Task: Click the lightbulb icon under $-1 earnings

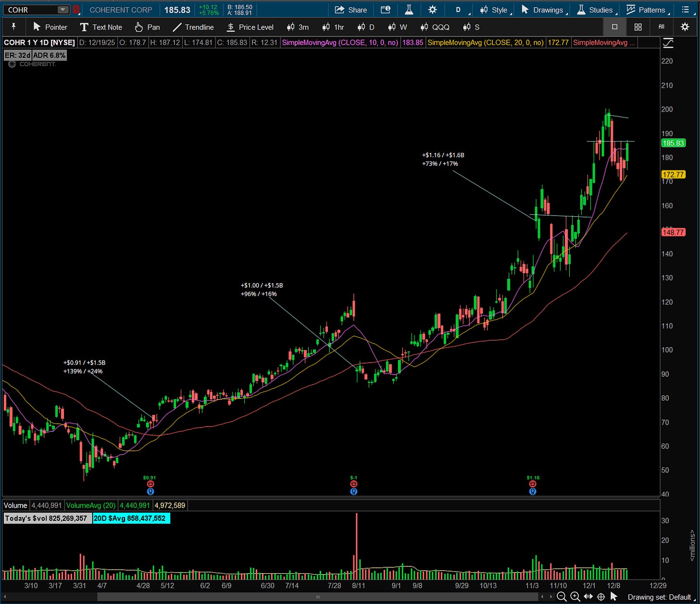Action: [354, 491]
